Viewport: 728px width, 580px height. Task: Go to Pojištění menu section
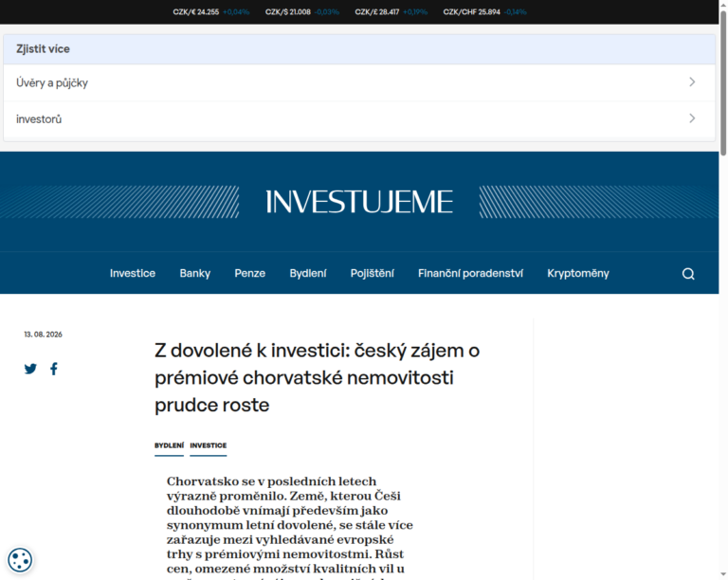click(x=372, y=273)
